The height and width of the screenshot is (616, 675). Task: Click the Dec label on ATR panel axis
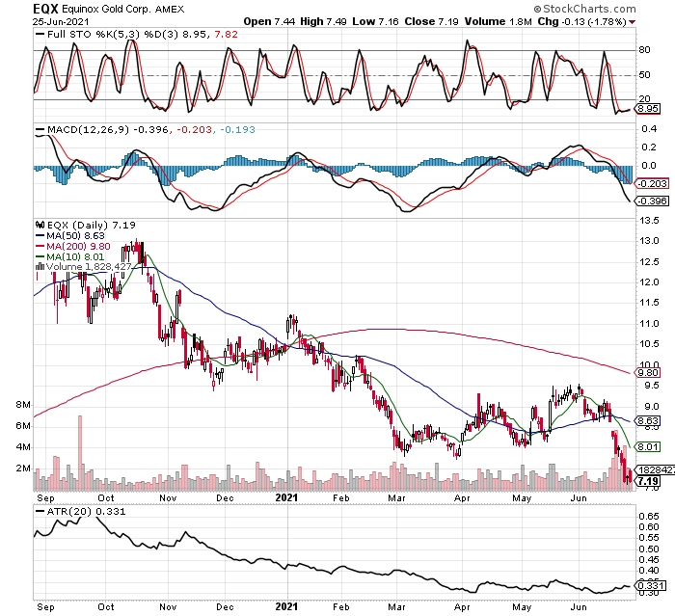225,607
